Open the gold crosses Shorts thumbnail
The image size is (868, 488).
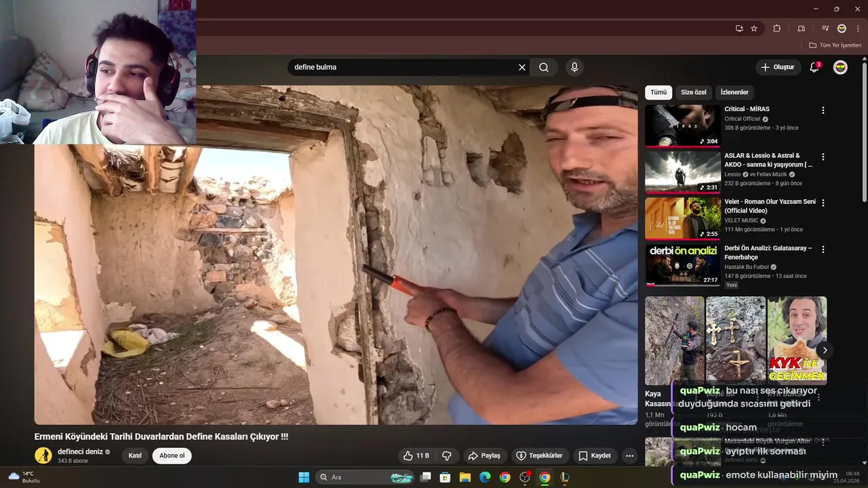coord(736,340)
